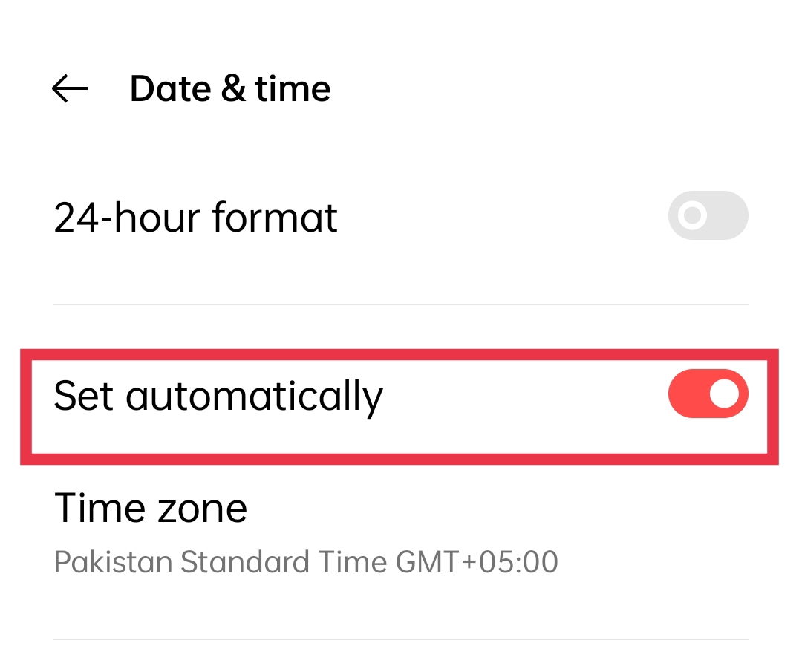Tap the white knob on the red toggle
This screenshot has width=802, height=672.
pyautogui.click(x=724, y=394)
